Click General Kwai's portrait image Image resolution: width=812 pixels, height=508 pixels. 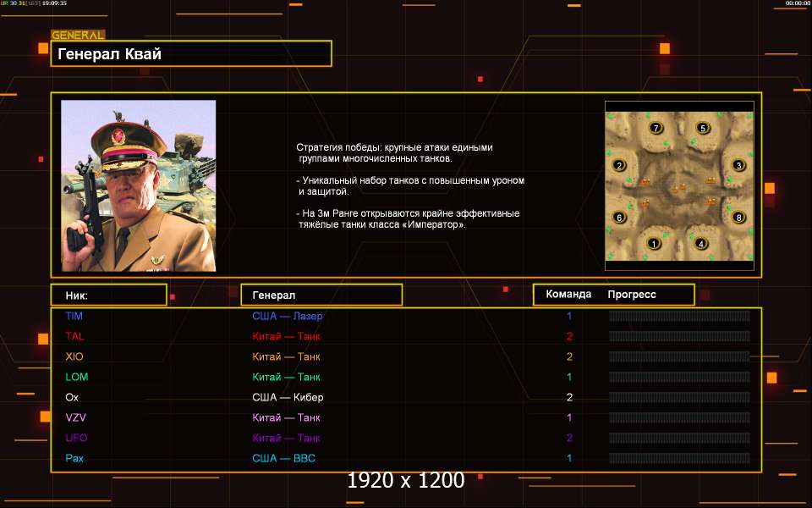coord(138,185)
